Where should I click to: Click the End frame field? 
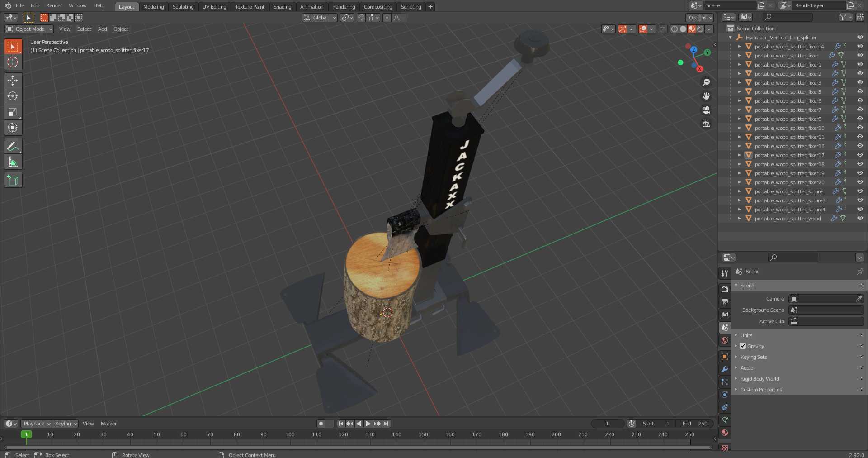695,424
